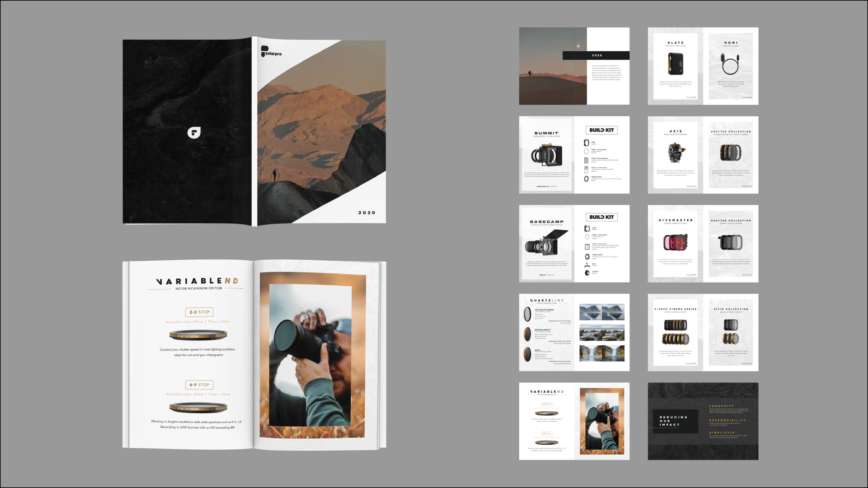Click the SHUTTER COLLECTION page beside Axis
The image size is (868, 488).
tap(731, 155)
